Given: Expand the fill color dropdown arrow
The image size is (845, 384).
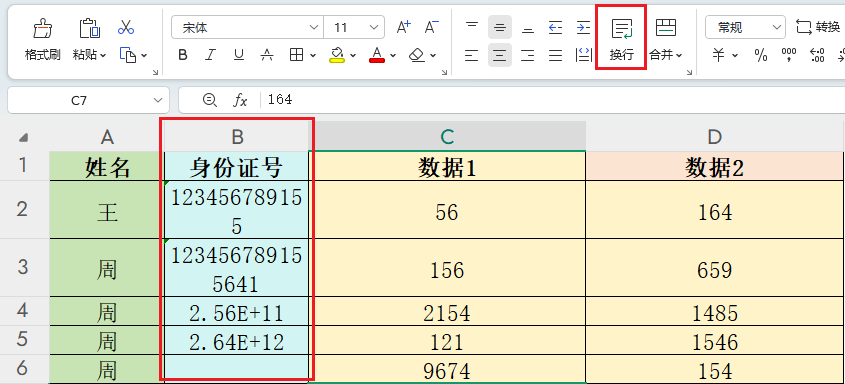Looking at the screenshot, I should point(353,55).
